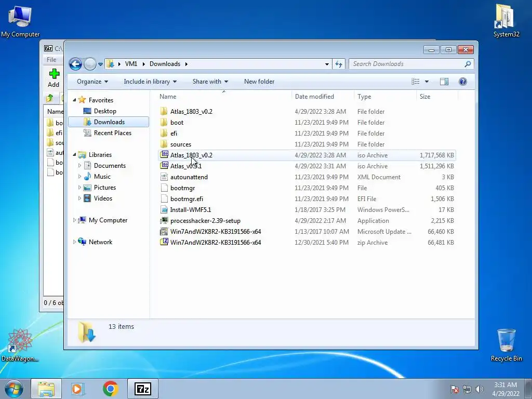Sort by Date modified column header
The image size is (532, 399).
(323, 96)
